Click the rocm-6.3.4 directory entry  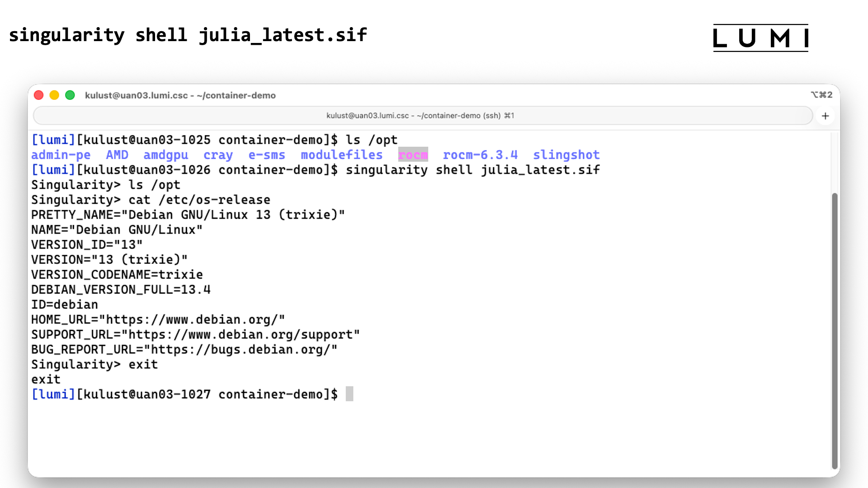pyautogui.click(x=480, y=155)
